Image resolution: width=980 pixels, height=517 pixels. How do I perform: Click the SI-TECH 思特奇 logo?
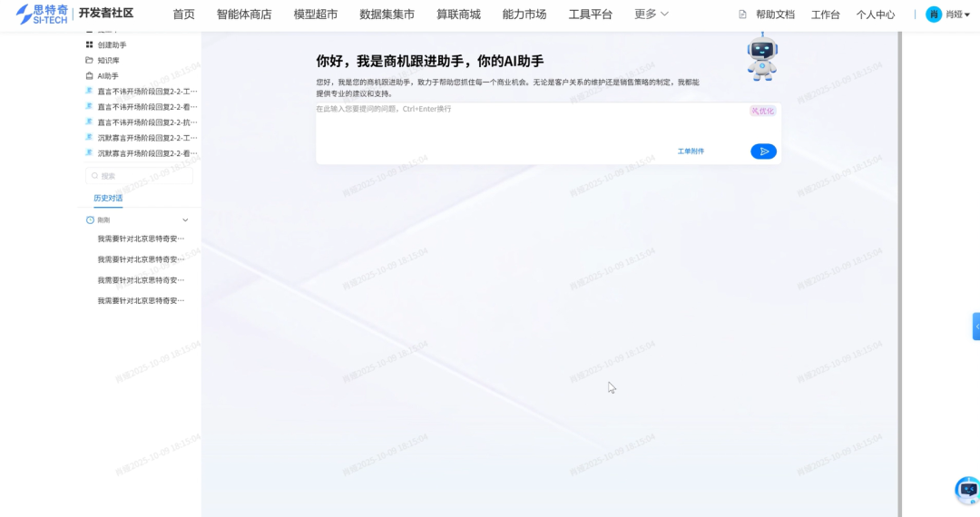pyautogui.click(x=42, y=14)
